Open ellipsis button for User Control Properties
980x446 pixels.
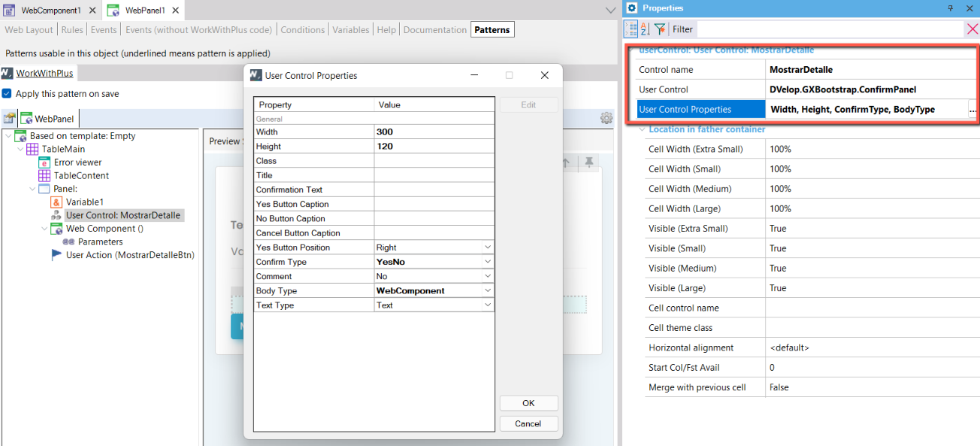pos(972,110)
